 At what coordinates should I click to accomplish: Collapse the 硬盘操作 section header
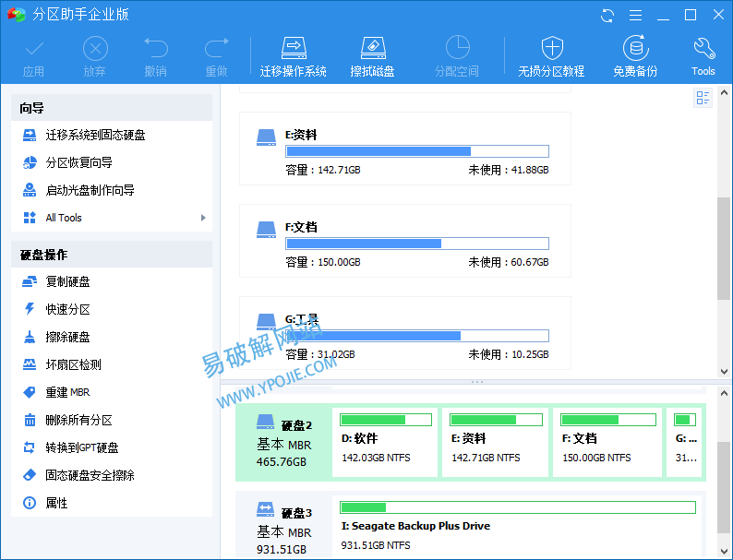(112, 255)
